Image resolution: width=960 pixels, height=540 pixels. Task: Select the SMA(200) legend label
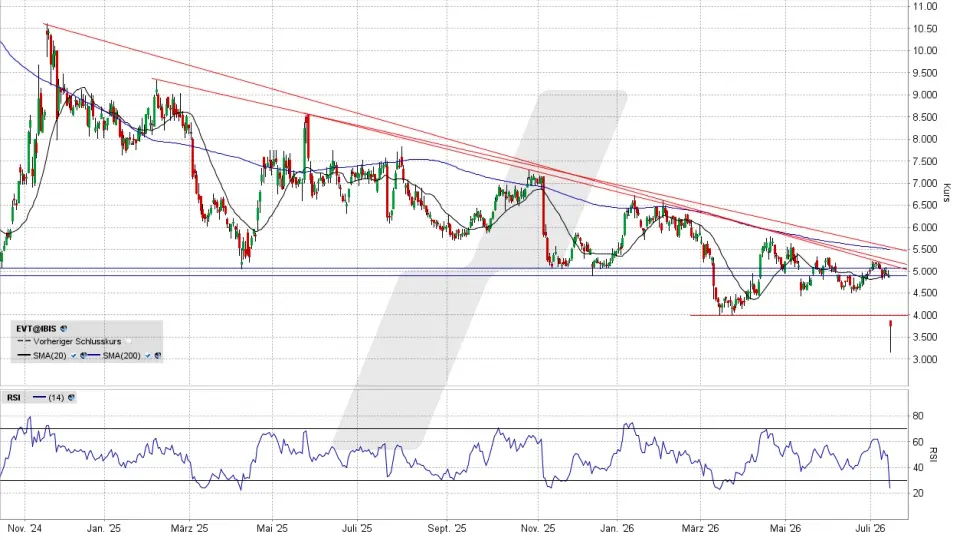pos(121,356)
